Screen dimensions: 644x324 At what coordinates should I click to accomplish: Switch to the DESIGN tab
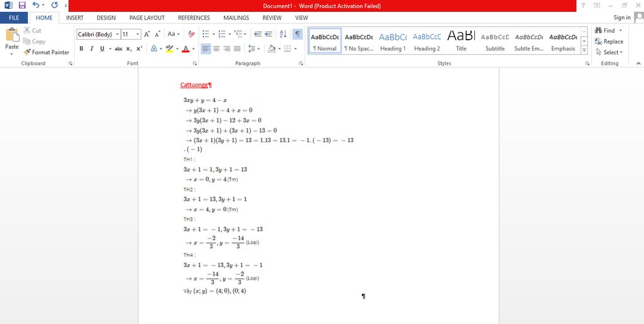[106, 18]
